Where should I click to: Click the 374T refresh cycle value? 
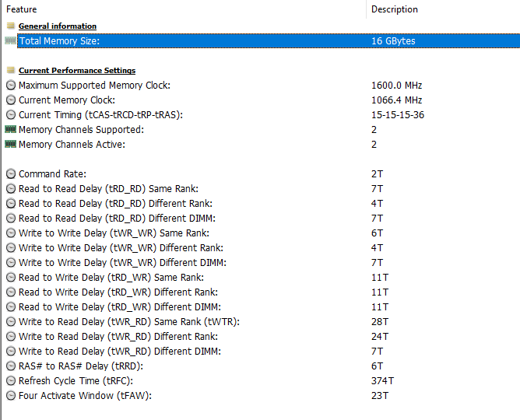point(383,381)
